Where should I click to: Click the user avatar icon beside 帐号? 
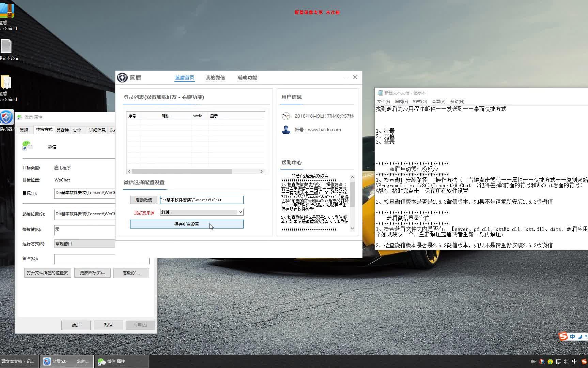tap(286, 130)
